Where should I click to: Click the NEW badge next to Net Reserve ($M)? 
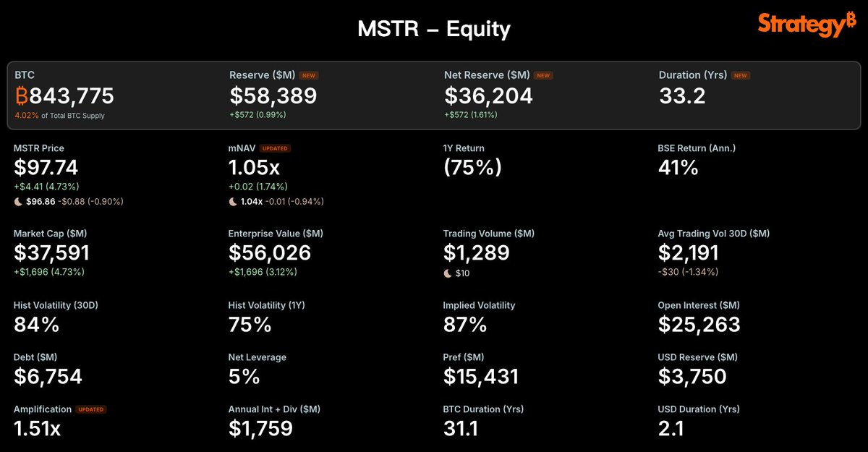(544, 75)
